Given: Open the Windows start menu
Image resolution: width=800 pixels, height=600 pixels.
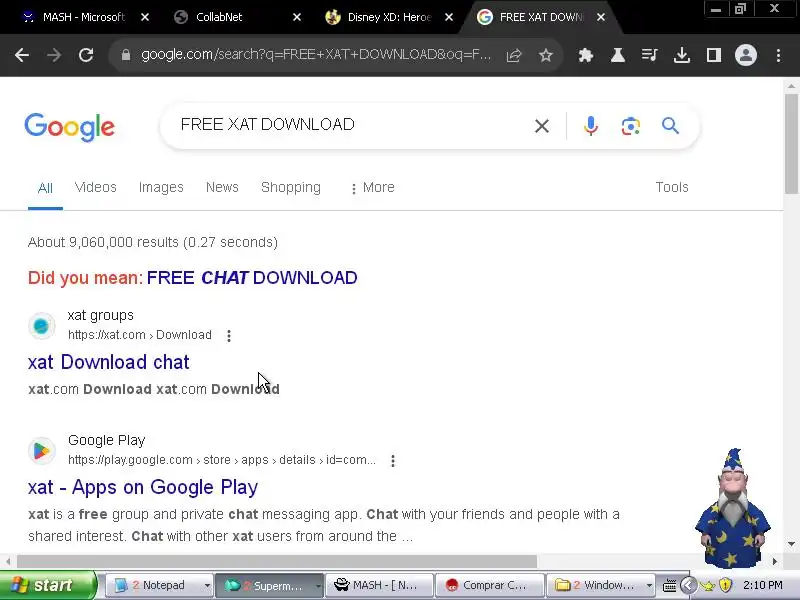Looking at the screenshot, I should (48, 585).
